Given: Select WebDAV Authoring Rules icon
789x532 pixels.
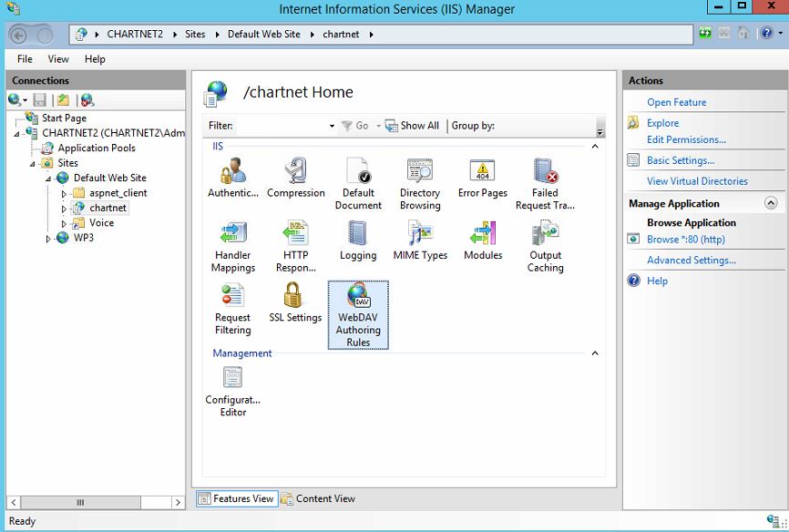Looking at the screenshot, I should tap(358, 315).
